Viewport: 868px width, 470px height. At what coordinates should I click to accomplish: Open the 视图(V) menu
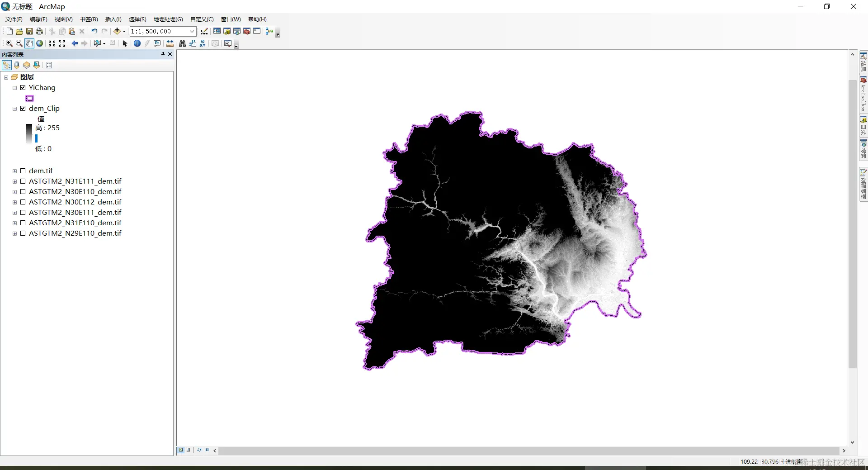63,19
